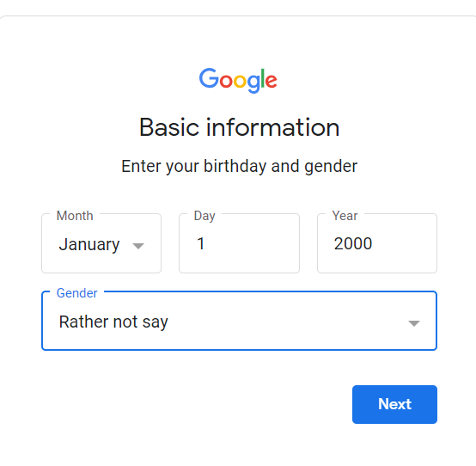
Task: Click the blue letter G in logo
Action: click(209, 78)
